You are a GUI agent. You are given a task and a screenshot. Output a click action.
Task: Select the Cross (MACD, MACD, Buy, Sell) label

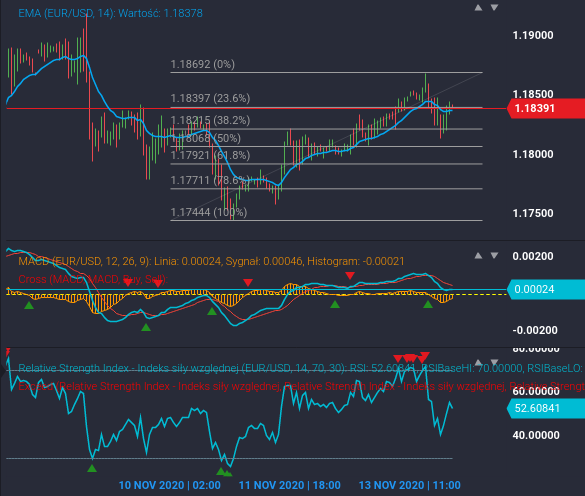point(93,279)
